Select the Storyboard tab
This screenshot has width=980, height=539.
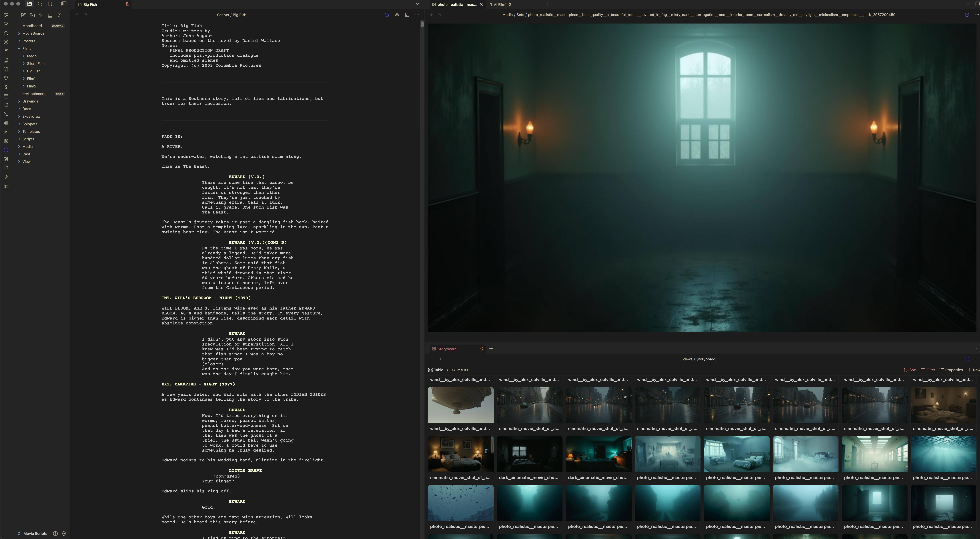pyautogui.click(x=447, y=349)
